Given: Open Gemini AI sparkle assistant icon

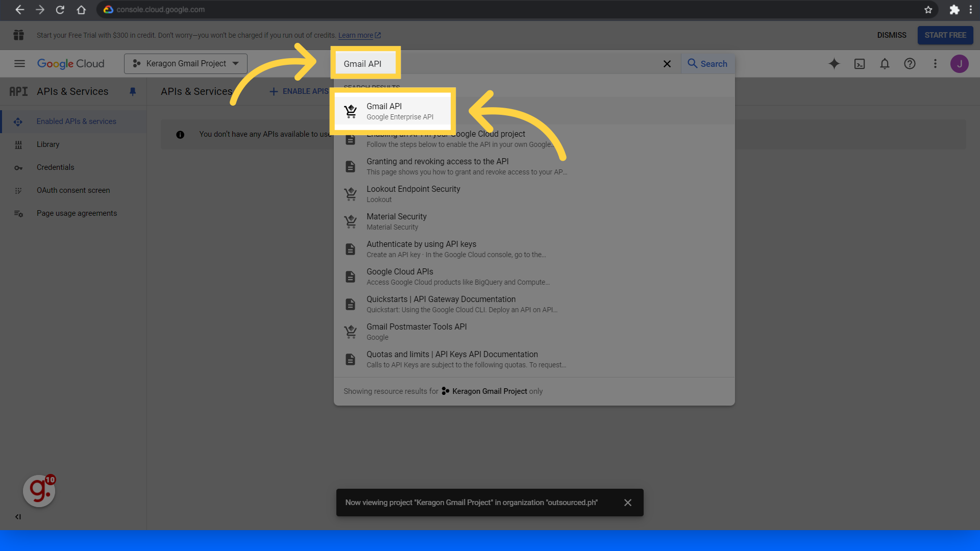Looking at the screenshot, I should pos(834,64).
